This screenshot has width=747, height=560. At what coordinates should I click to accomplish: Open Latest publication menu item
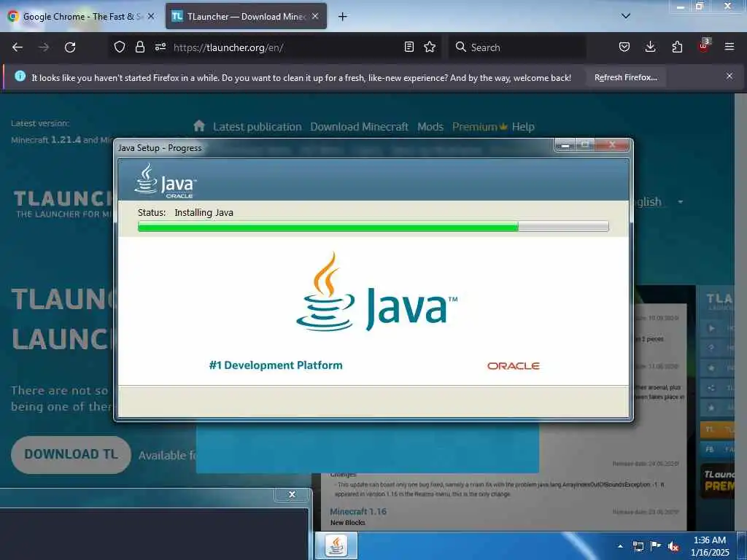[x=258, y=127]
